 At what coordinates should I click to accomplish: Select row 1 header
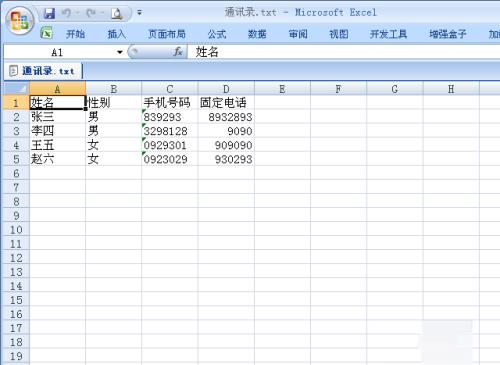[x=16, y=103]
